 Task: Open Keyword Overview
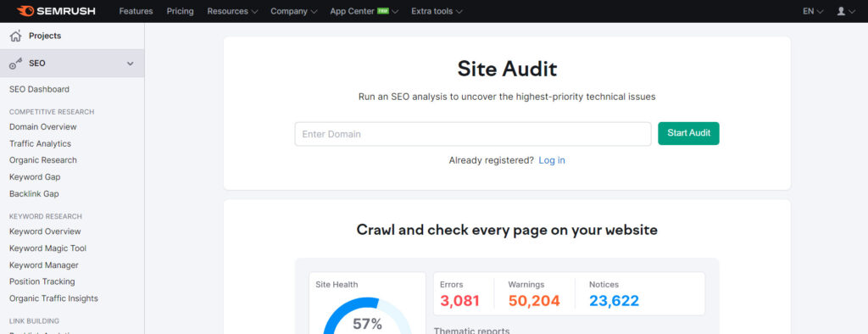(x=46, y=231)
